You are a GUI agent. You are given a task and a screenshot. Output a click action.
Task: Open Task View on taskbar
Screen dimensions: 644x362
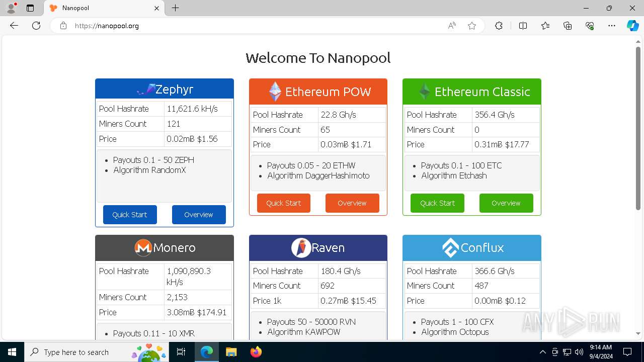(x=181, y=352)
